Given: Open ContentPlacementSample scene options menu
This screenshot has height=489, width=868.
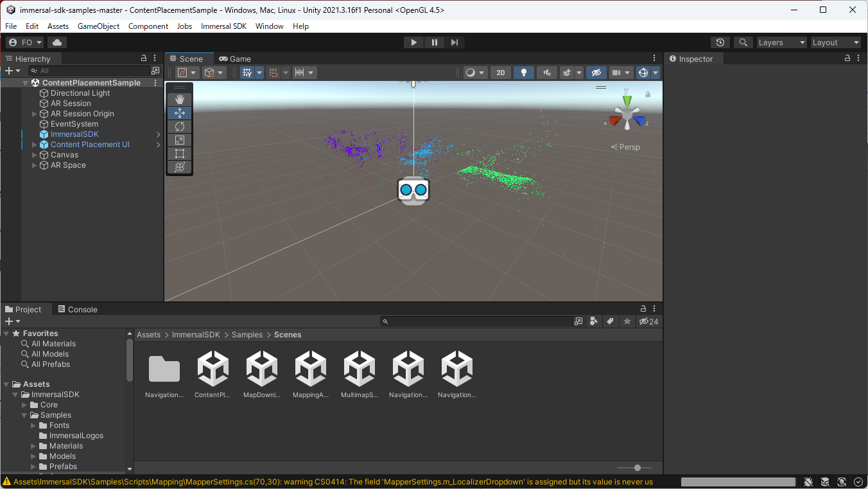Looking at the screenshot, I should click(155, 83).
